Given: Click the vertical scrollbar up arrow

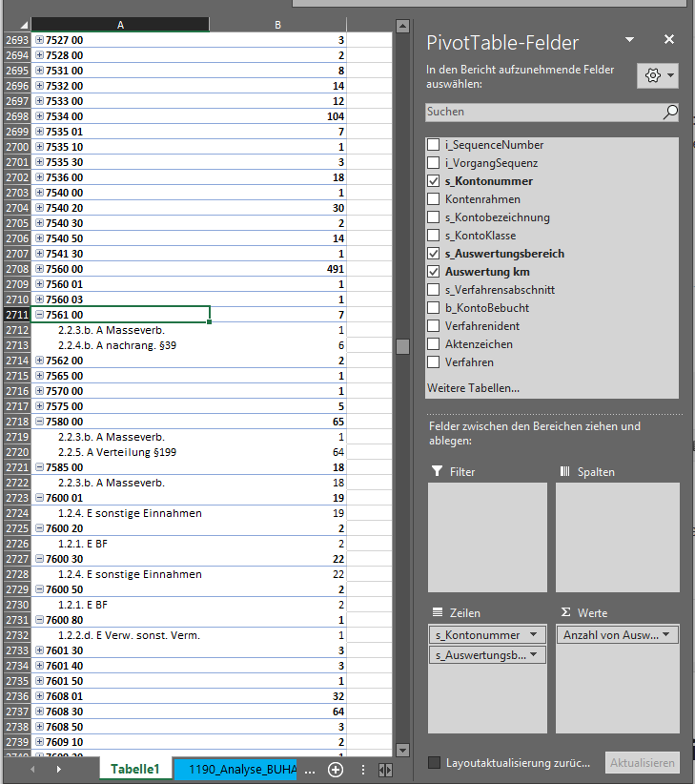Looking at the screenshot, I should (402, 26).
